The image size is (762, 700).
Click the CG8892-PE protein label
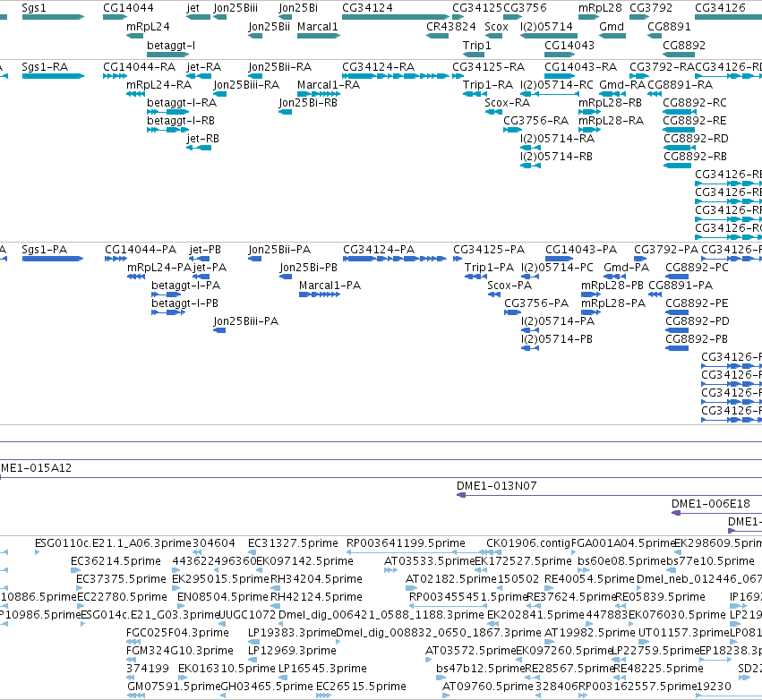697,303
